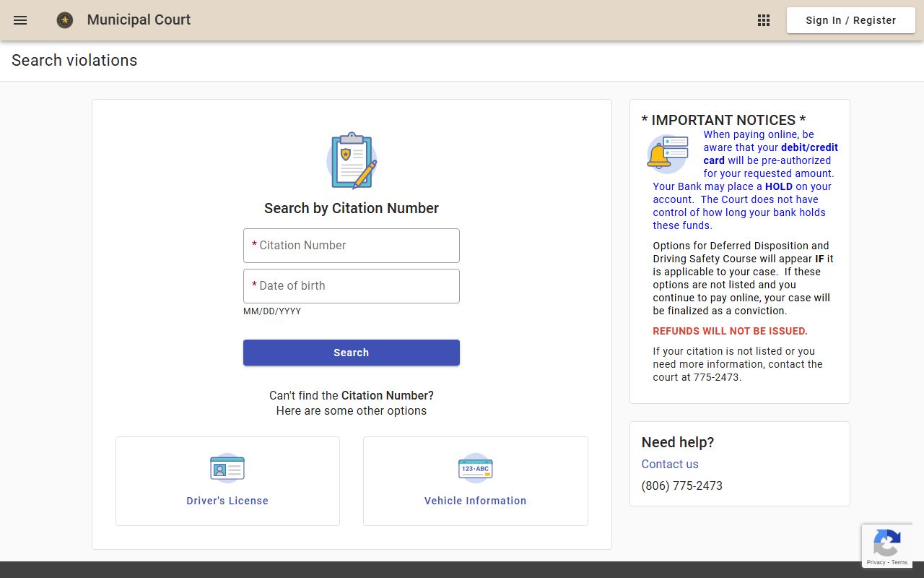
Task: Open the hamburger navigation menu
Action: pyautogui.click(x=20, y=20)
